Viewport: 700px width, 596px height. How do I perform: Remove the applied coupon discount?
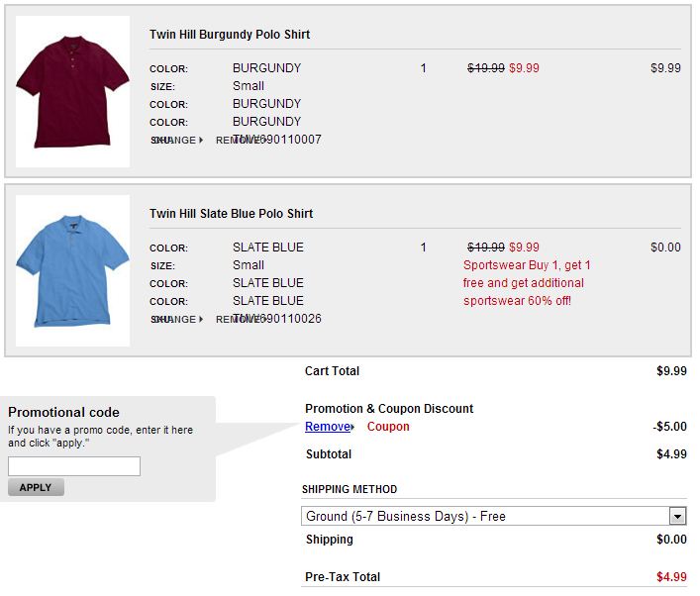tap(328, 427)
